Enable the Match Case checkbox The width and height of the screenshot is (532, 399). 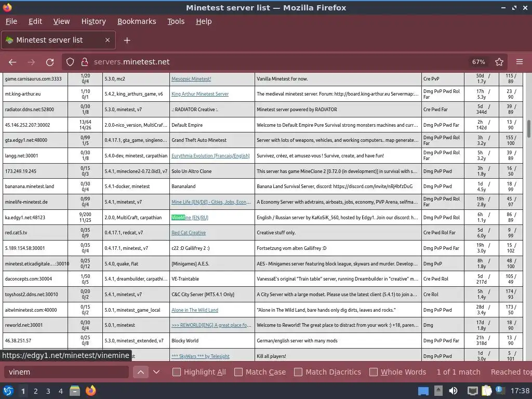tap(238, 372)
